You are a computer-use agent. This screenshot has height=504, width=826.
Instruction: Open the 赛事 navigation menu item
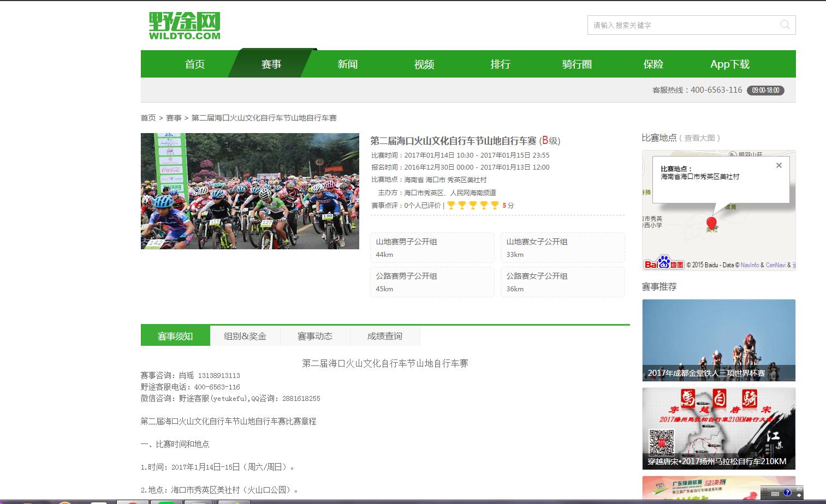tap(271, 64)
